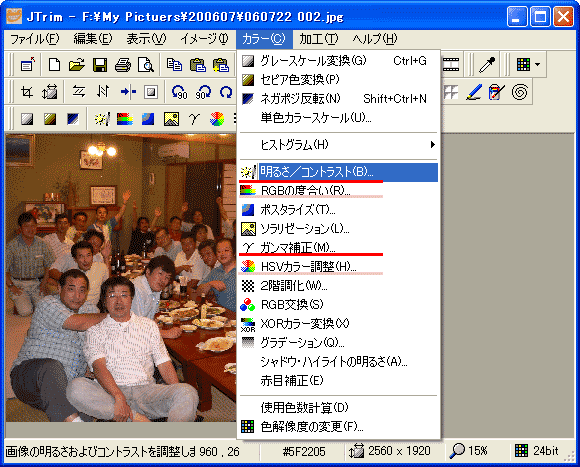Screen dimensions: 580x467
Task: Select グレースケール変換(G) menu entry
Action: pyautogui.click(x=338, y=61)
